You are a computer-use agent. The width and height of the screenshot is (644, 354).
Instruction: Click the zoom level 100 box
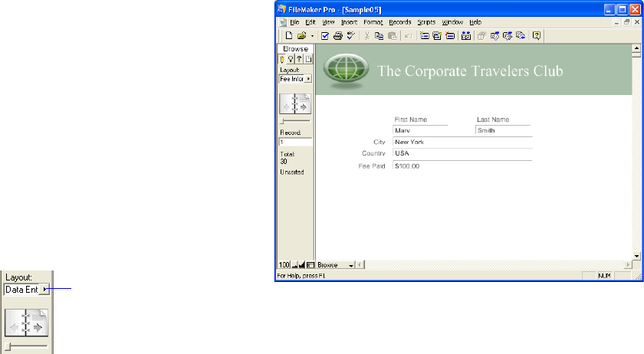[284, 265]
